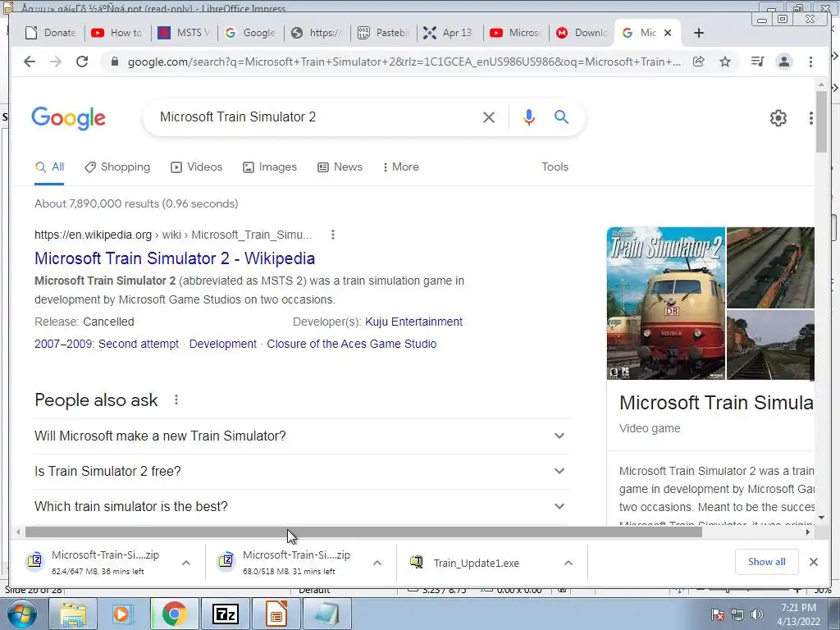Bookmark this page with the star
This screenshot has height=630, width=840.
coord(725,62)
